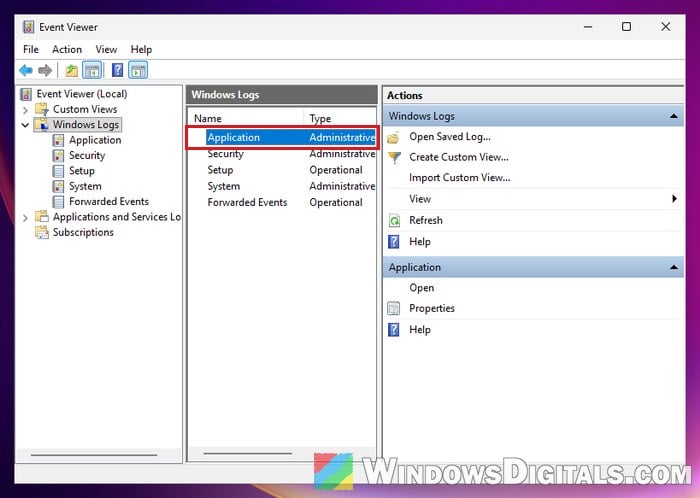The width and height of the screenshot is (700, 498).
Task: Maximize the Event Viewer window
Action: pyautogui.click(x=626, y=27)
